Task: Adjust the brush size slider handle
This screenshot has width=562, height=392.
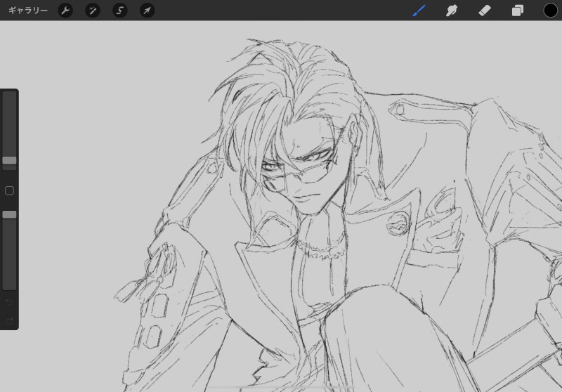Action: 9,160
